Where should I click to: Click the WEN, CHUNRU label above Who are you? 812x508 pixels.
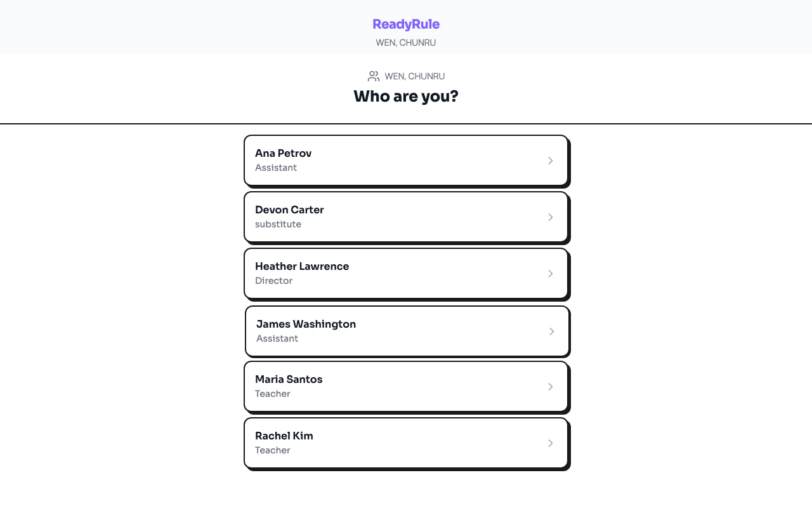414,76
